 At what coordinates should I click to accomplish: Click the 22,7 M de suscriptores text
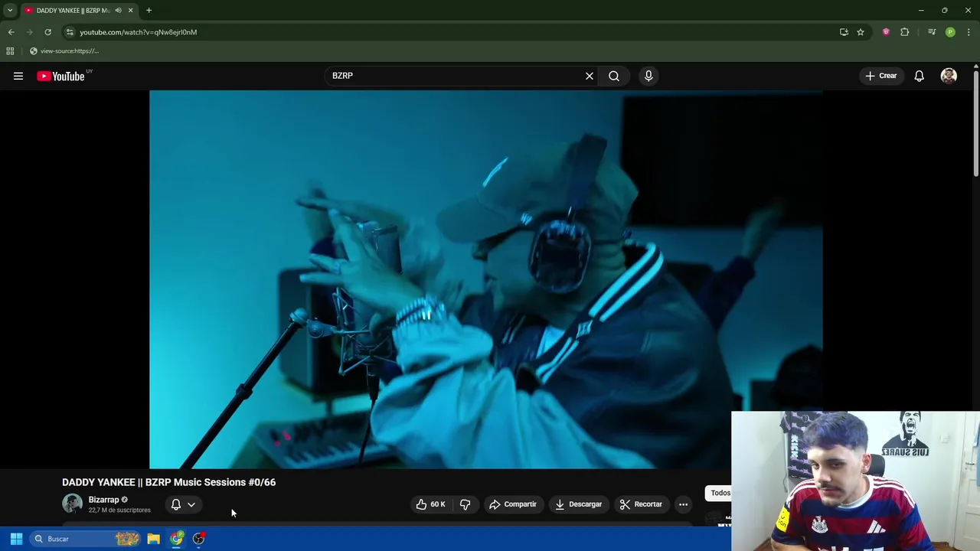pos(119,510)
